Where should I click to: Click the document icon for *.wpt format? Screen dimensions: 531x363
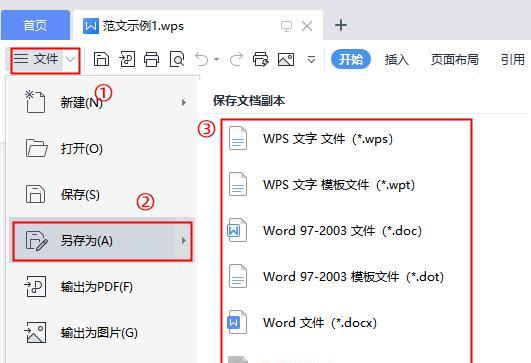click(x=238, y=184)
